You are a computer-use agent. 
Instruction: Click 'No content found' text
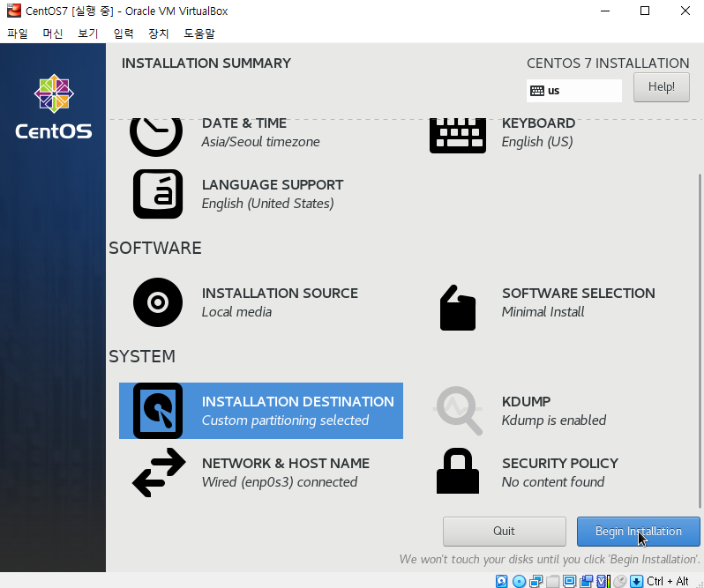(552, 482)
